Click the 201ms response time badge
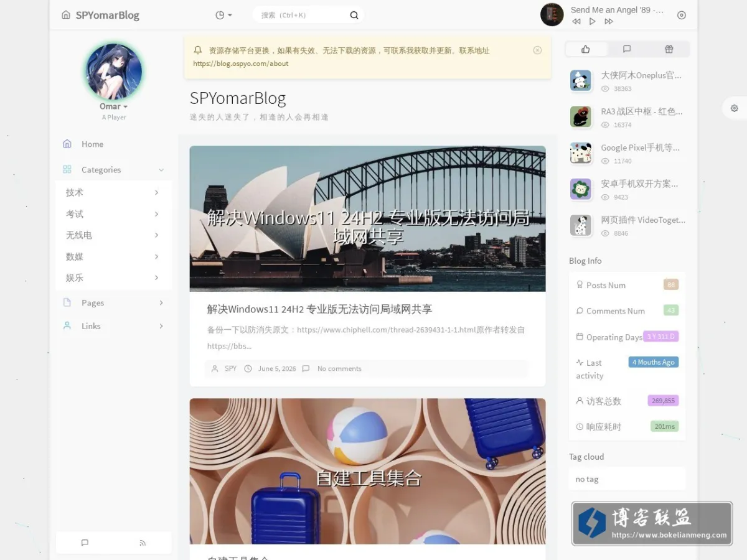 (x=665, y=427)
